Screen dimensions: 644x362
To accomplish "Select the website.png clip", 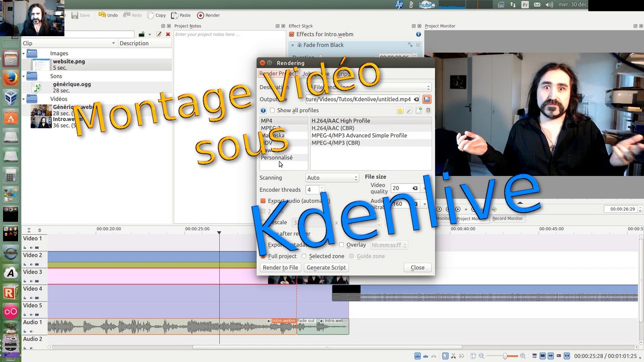I will pos(97,64).
